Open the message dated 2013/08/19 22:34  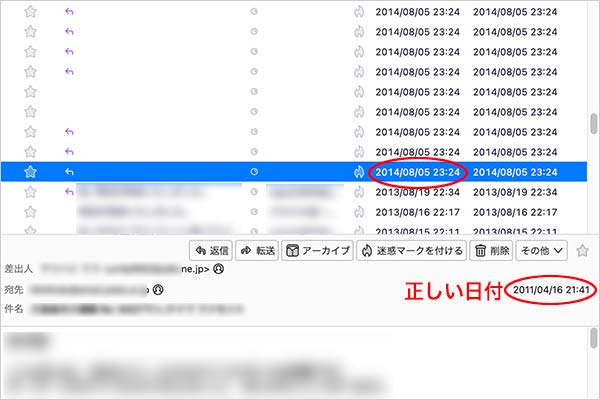418,192
